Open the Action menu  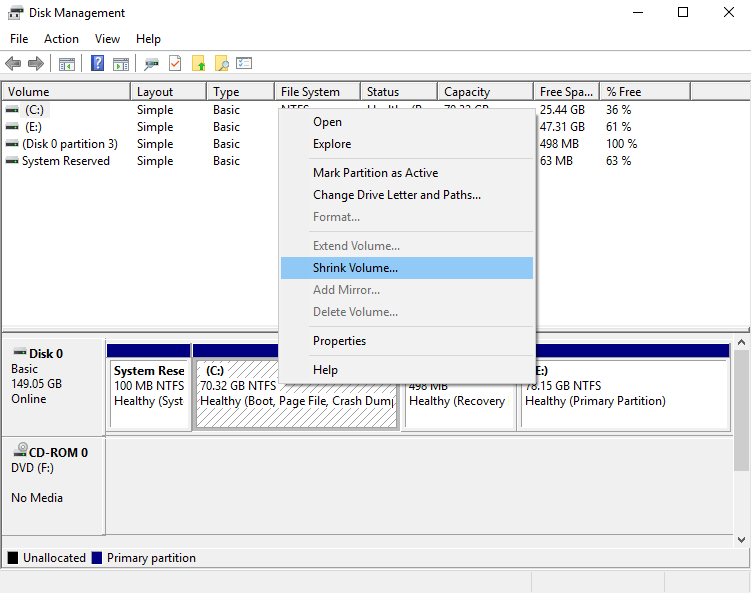click(61, 39)
